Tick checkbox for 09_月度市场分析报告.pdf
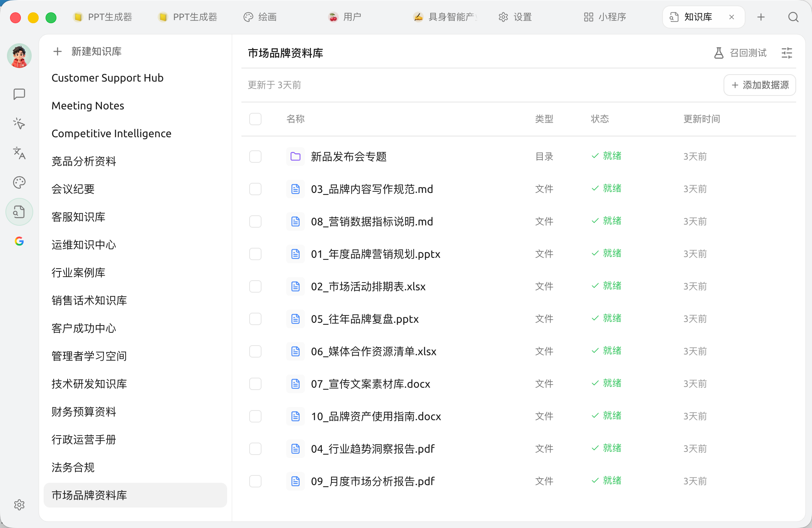This screenshot has height=528, width=812. [x=255, y=481]
